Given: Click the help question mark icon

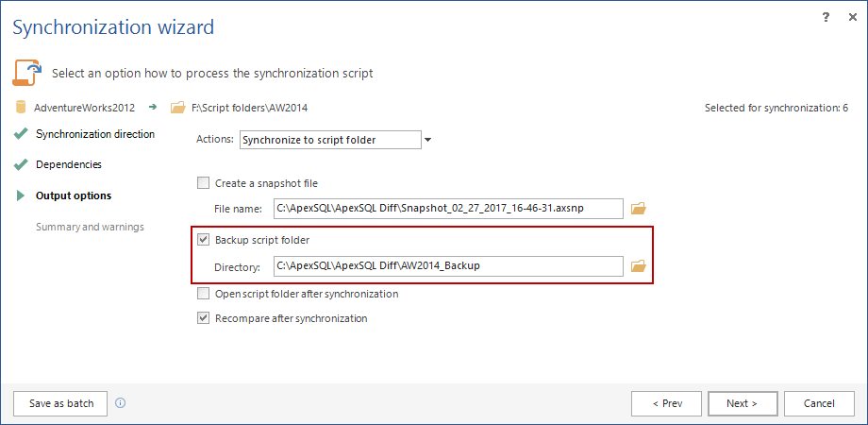Looking at the screenshot, I should [826, 17].
